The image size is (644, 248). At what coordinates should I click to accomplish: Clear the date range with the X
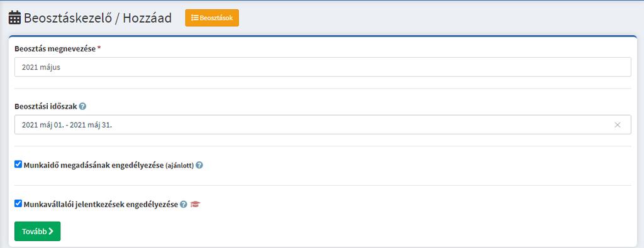618,124
